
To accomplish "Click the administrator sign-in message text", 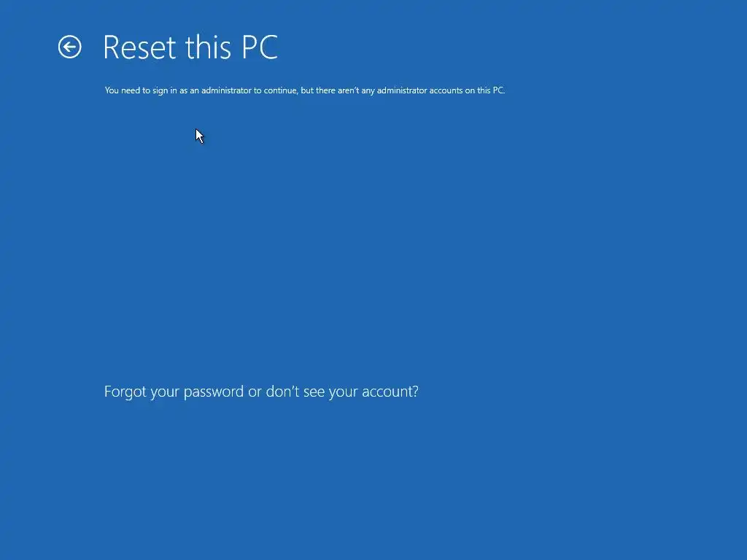I will coord(305,90).
